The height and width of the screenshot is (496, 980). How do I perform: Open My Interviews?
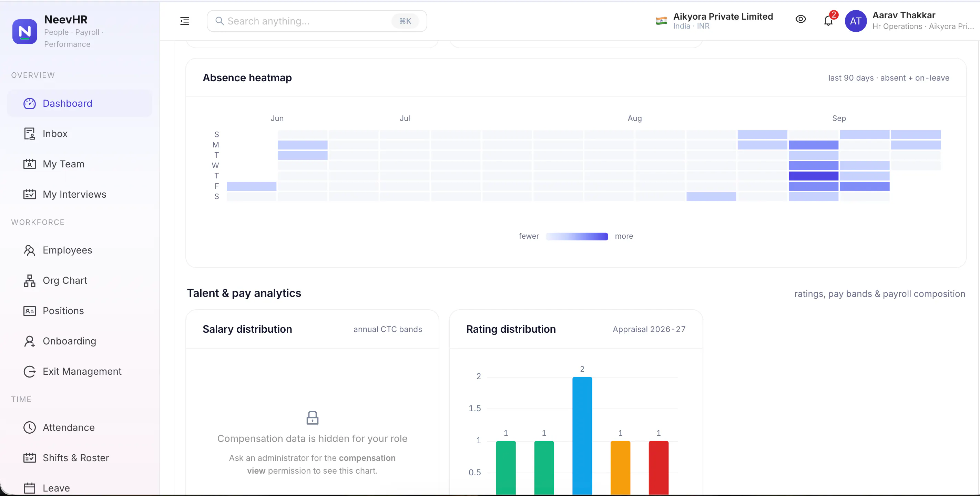pos(80,194)
